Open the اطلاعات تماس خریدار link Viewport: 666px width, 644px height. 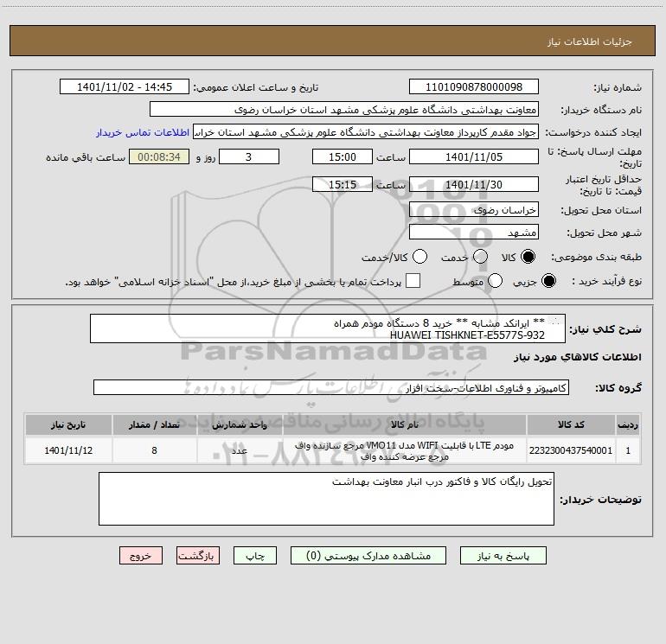[143, 132]
